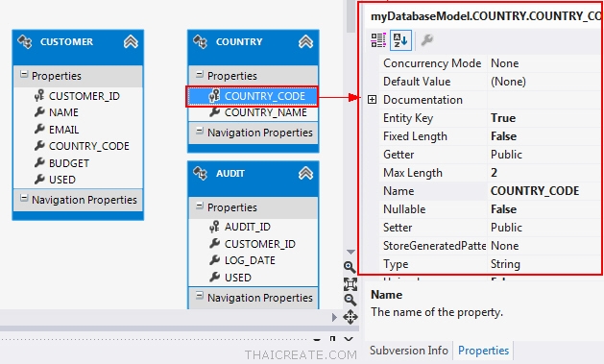Select COUNTRY_CODE wrench icon in CUSTOMER

point(39,146)
